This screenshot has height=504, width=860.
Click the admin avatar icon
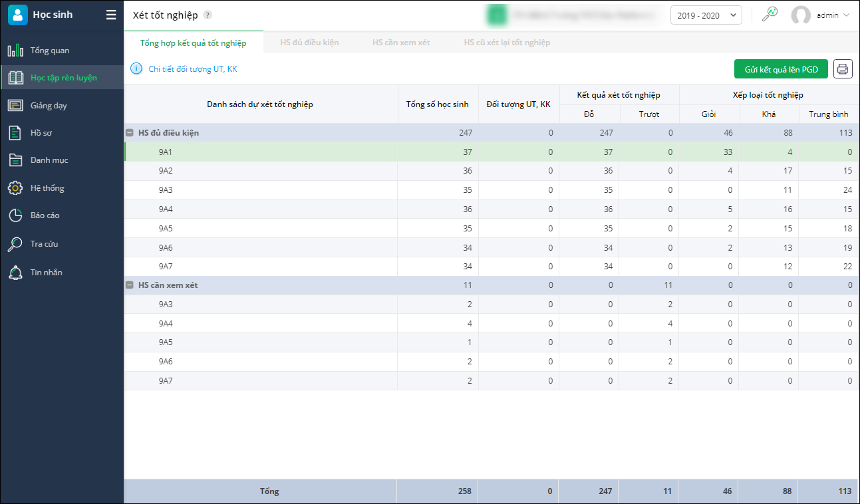pyautogui.click(x=801, y=15)
